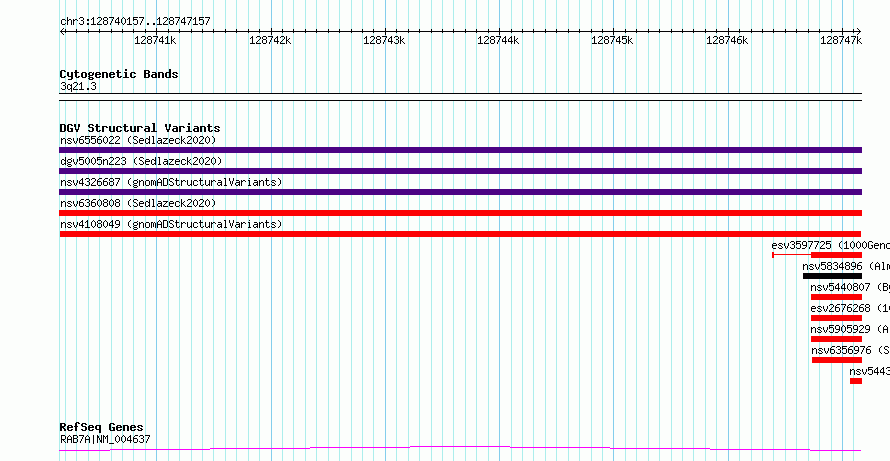The height and width of the screenshot is (461, 890).
Task: Click the dgv5005n223 (Sedlazeck2020) label
Action: tap(141, 161)
